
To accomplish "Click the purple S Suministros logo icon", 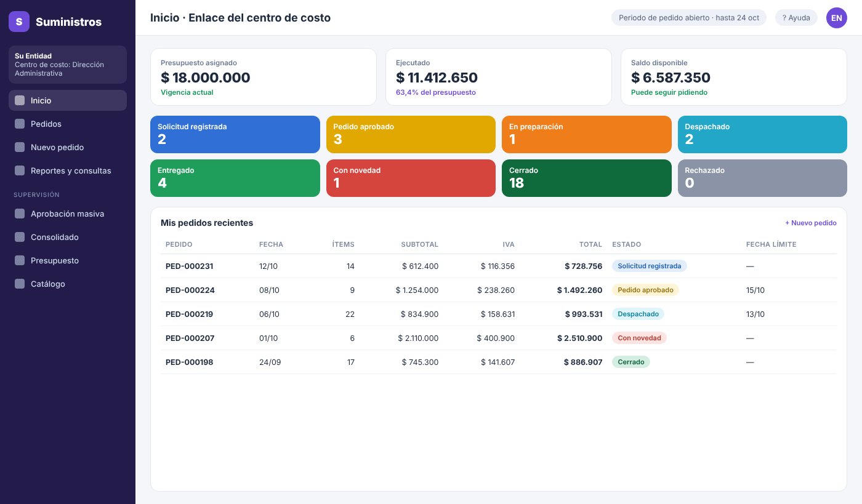I will tap(19, 22).
